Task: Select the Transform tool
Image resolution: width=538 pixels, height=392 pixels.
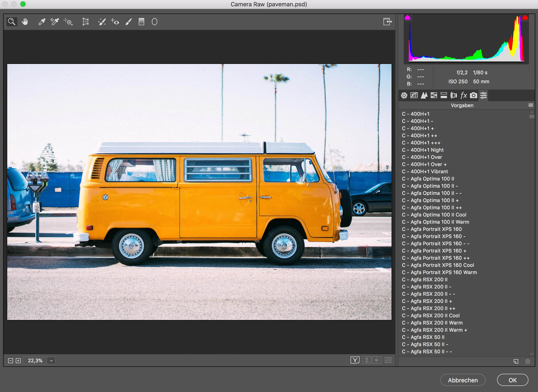Action: (86, 22)
